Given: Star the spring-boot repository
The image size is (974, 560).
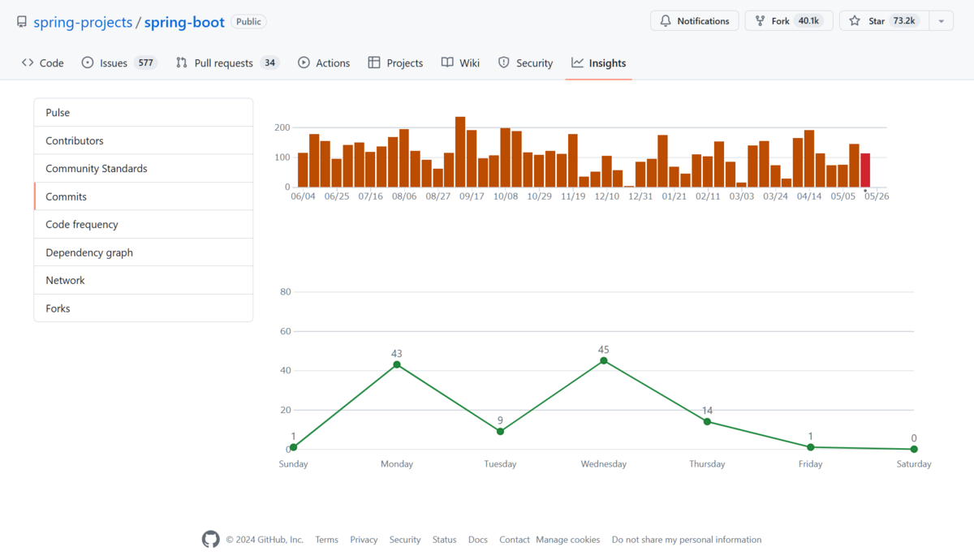Looking at the screenshot, I should coord(885,21).
